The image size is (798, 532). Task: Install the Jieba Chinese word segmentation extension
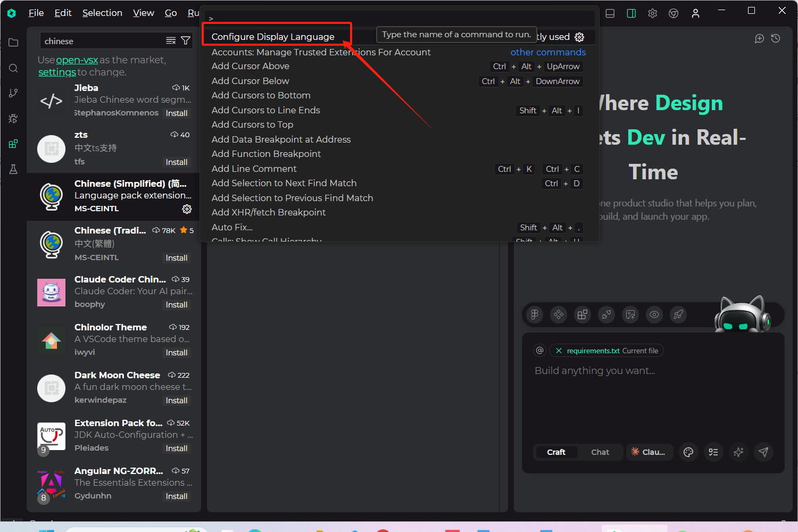click(177, 113)
